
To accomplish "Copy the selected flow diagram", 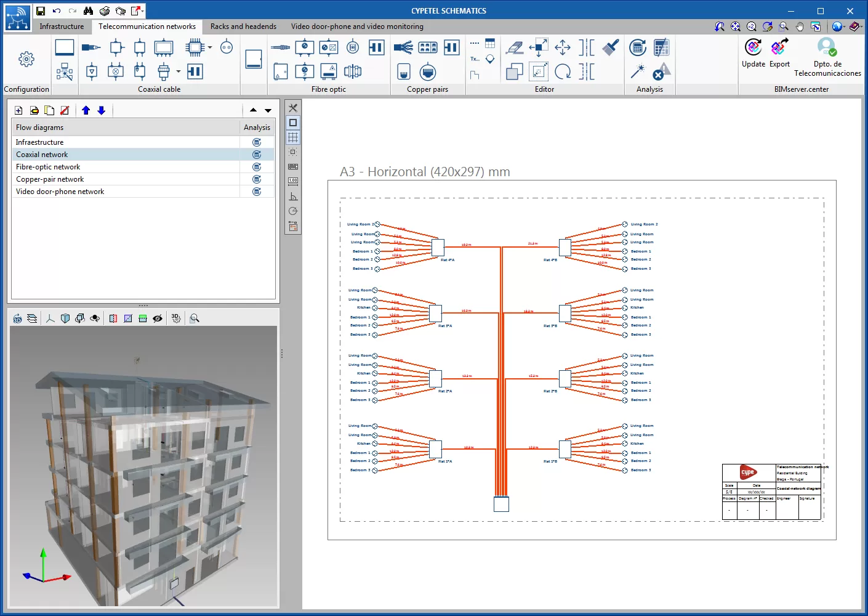I will (49, 110).
